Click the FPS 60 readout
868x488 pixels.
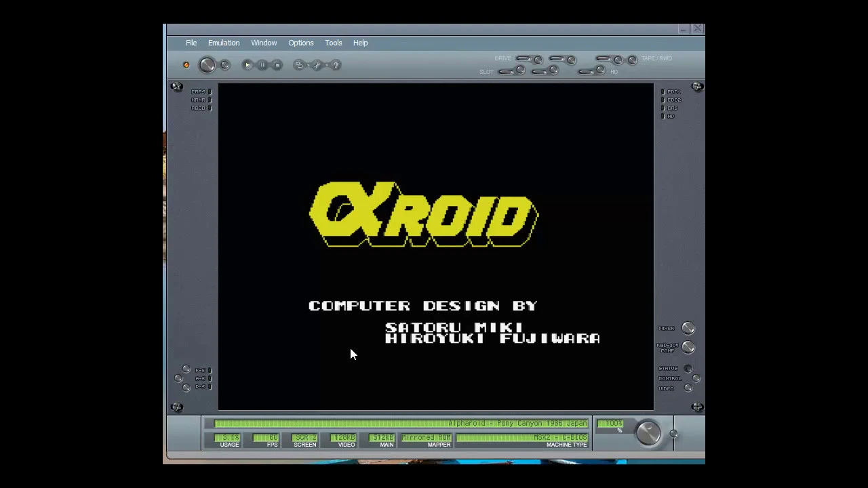pyautogui.click(x=265, y=438)
